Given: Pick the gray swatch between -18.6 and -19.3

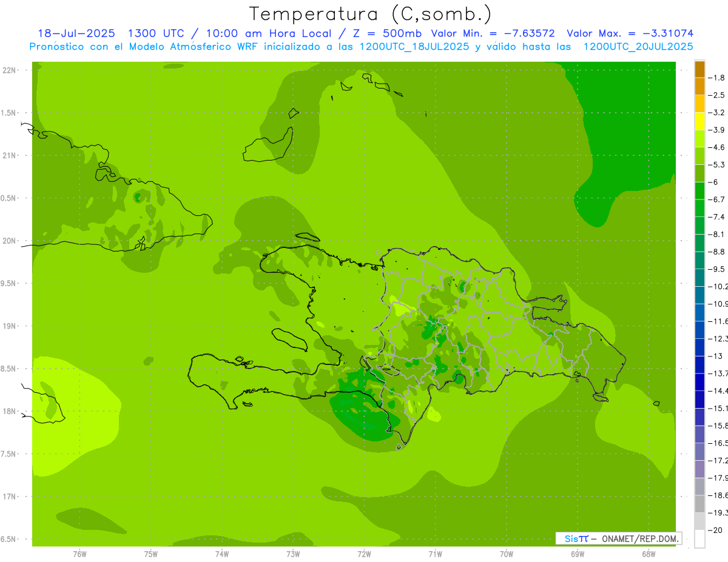Looking at the screenshot, I should (x=699, y=504).
